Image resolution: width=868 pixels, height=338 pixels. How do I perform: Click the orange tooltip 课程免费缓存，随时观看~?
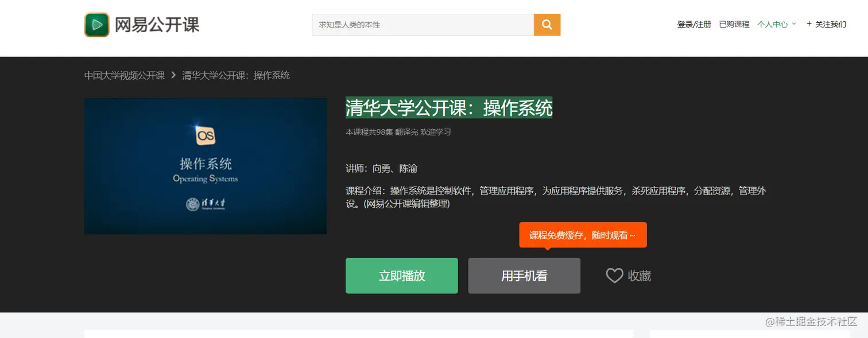583,235
